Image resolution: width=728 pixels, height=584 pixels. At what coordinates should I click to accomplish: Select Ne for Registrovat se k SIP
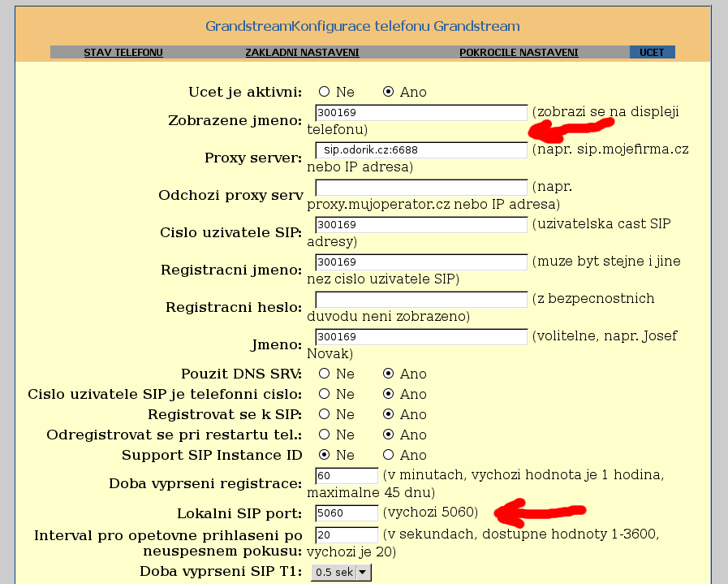[325, 414]
